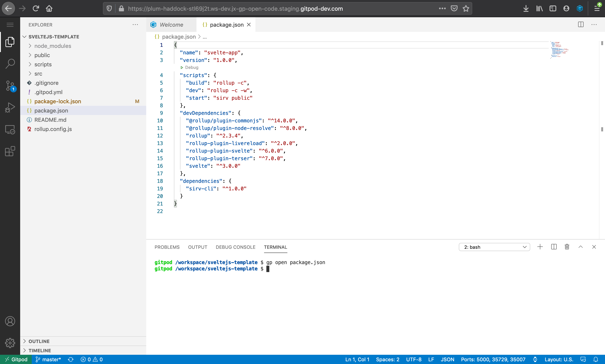Switch to the Welcome tab
The height and width of the screenshot is (364, 605).
click(171, 25)
